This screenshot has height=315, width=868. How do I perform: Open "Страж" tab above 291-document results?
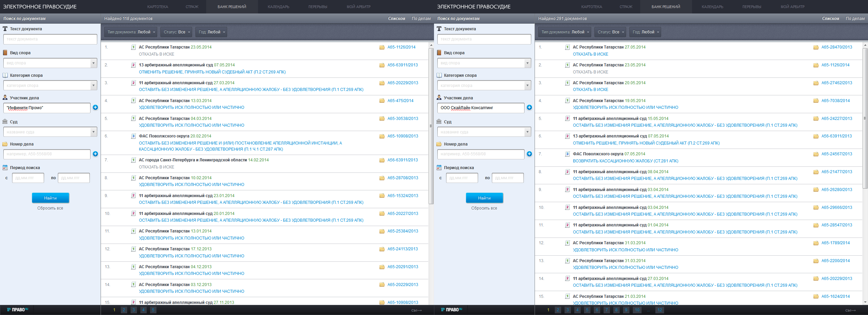coord(626,7)
